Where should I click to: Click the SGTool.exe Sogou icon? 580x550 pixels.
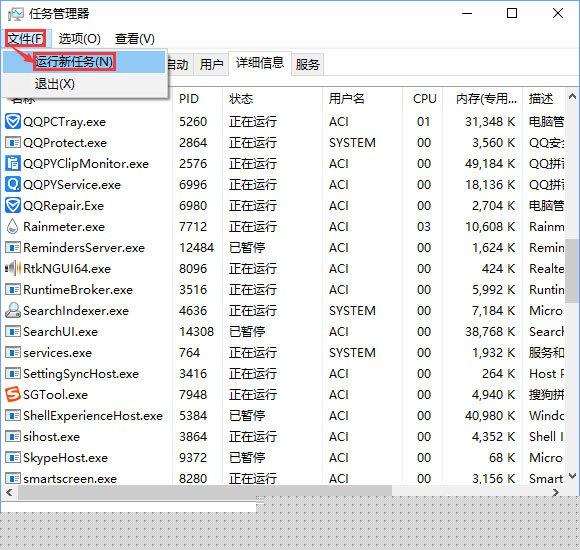(x=13, y=394)
